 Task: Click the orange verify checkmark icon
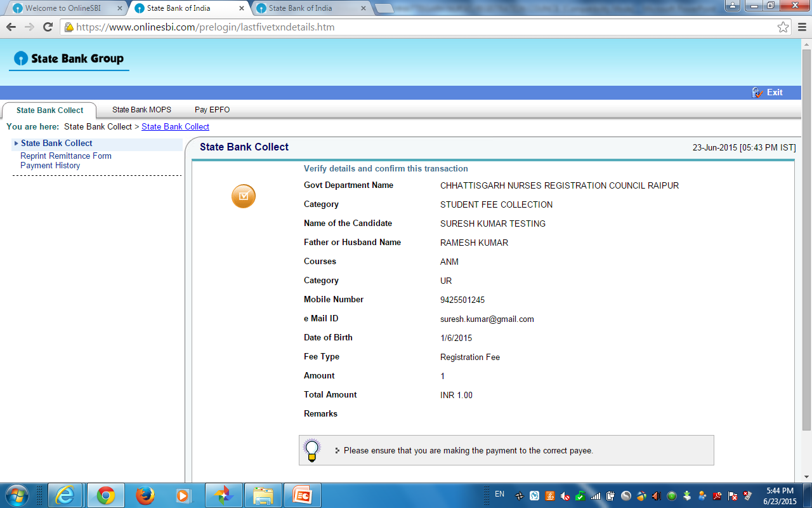click(x=244, y=196)
